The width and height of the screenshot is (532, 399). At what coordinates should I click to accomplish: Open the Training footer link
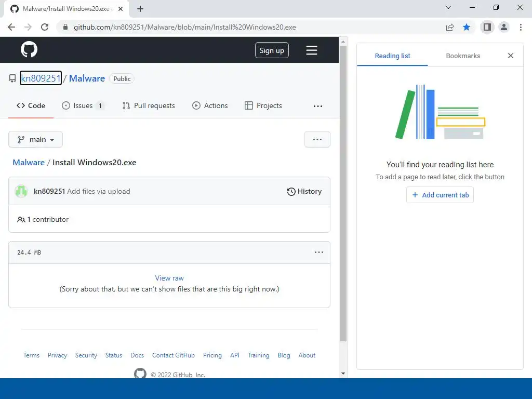(259, 355)
